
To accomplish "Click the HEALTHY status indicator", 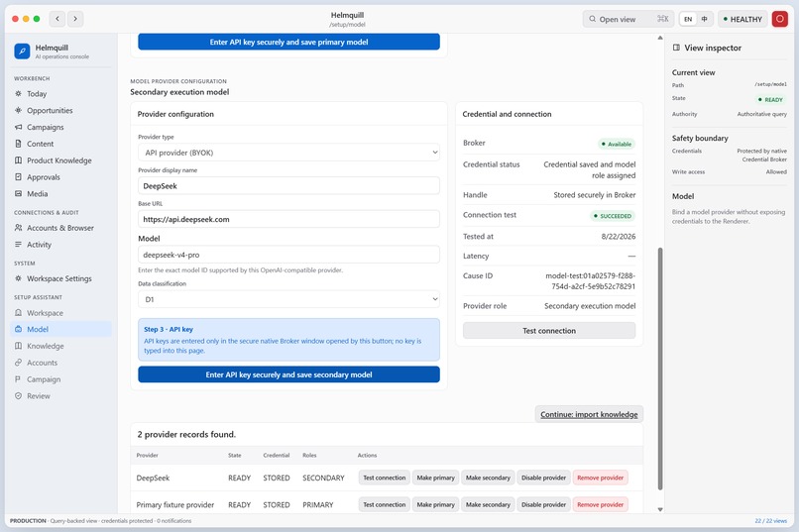I will click(x=742, y=19).
